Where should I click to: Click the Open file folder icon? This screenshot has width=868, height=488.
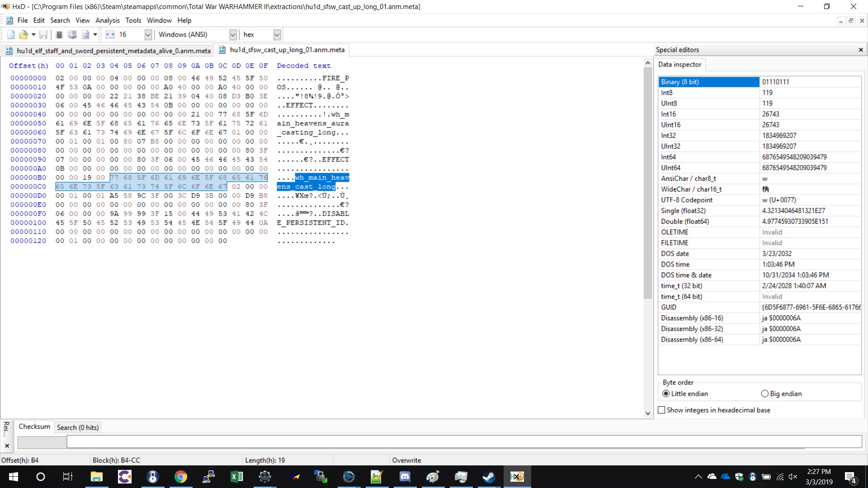pos(24,34)
